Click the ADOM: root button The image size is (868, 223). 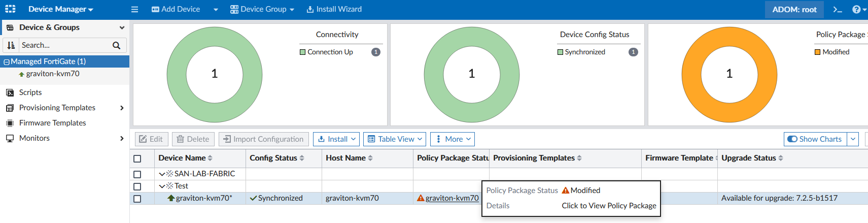[x=794, y=10]
